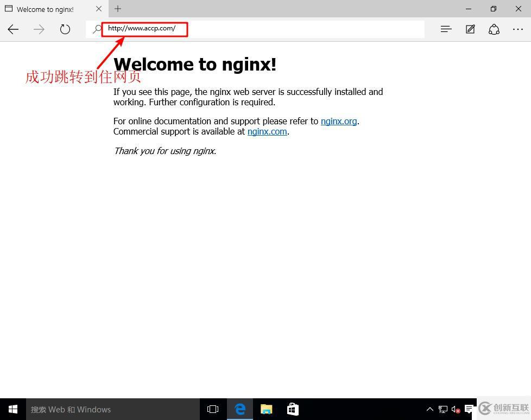
Task: Open File Explorer from the taskbar
Action: point(267,409)
